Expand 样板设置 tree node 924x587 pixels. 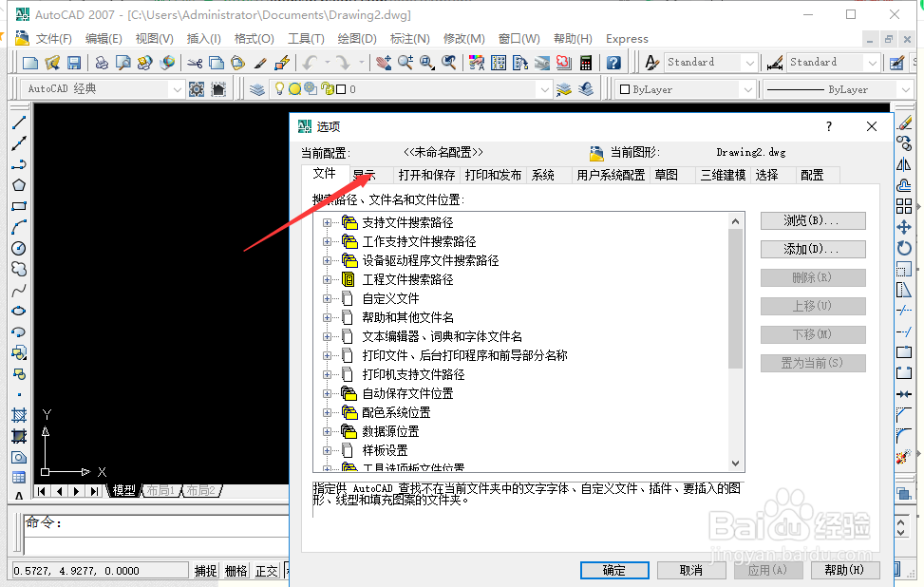click(x=327, y=451)
